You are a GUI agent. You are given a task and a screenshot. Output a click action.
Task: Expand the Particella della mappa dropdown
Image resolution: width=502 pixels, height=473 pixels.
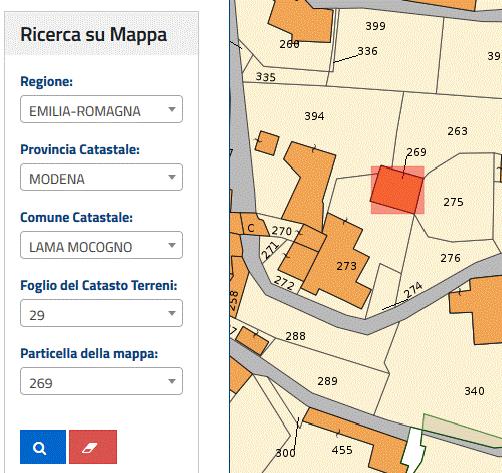coord(101,381)
